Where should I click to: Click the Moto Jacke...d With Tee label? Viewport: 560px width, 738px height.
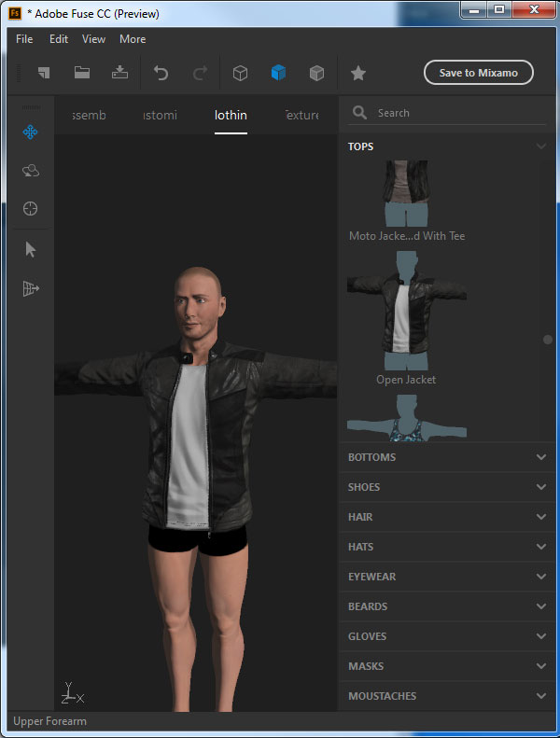(407, 236)
